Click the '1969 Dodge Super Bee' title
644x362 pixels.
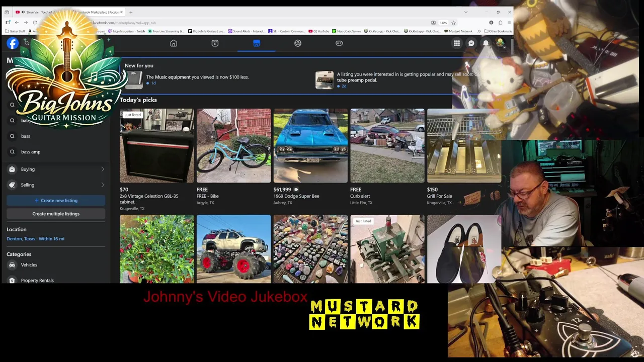296,196
